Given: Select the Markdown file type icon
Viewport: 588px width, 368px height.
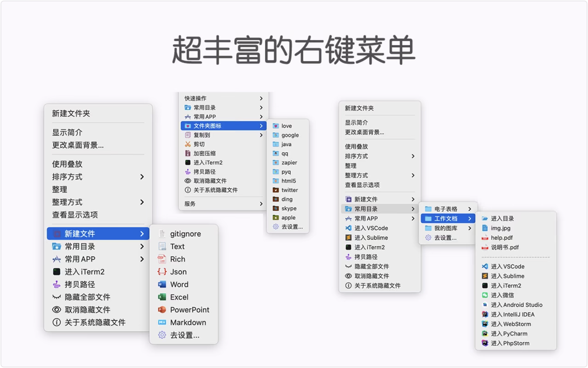Looking at the screenshot, I should (x=162, y=322).
